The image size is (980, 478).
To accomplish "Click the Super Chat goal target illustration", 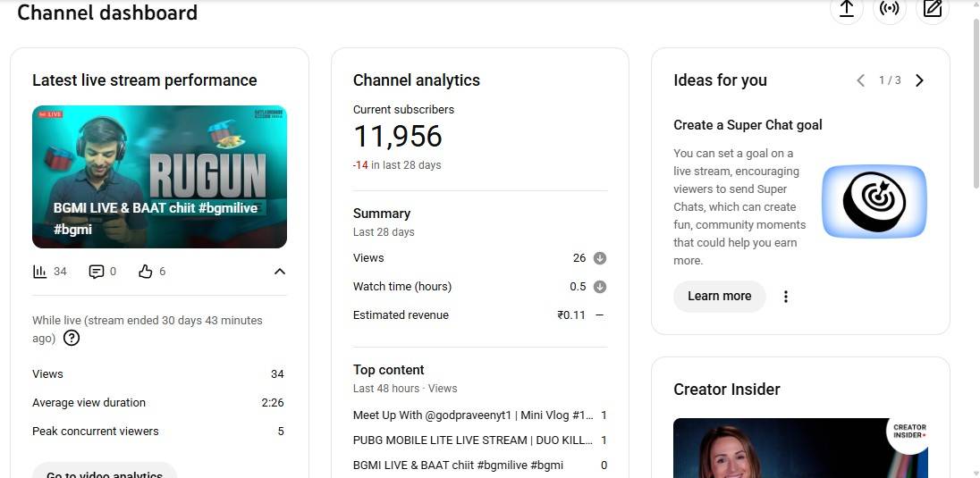I will click(x=874, y=201).
